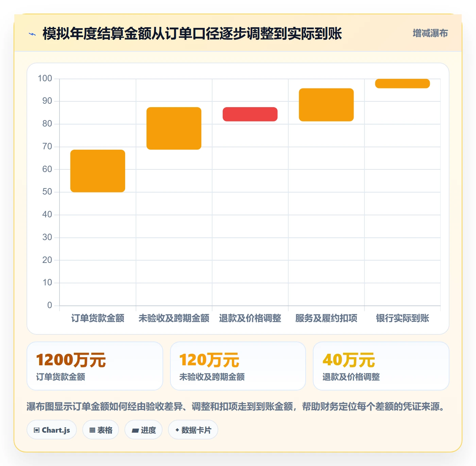This screenshot has width=476, height=466.
Task: Click 退款及价格调整 caption under 40万元
Action: pos(351,377)
